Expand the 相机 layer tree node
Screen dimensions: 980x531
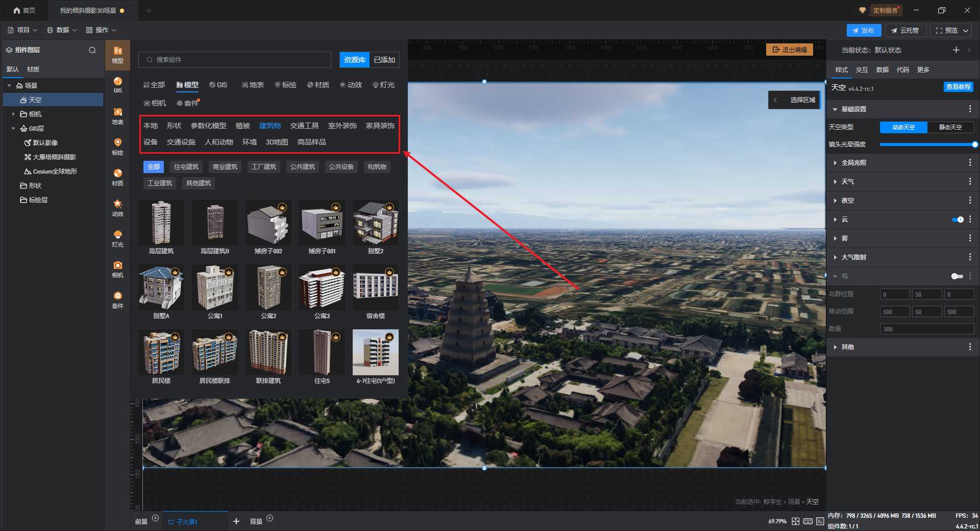[13, 114]
